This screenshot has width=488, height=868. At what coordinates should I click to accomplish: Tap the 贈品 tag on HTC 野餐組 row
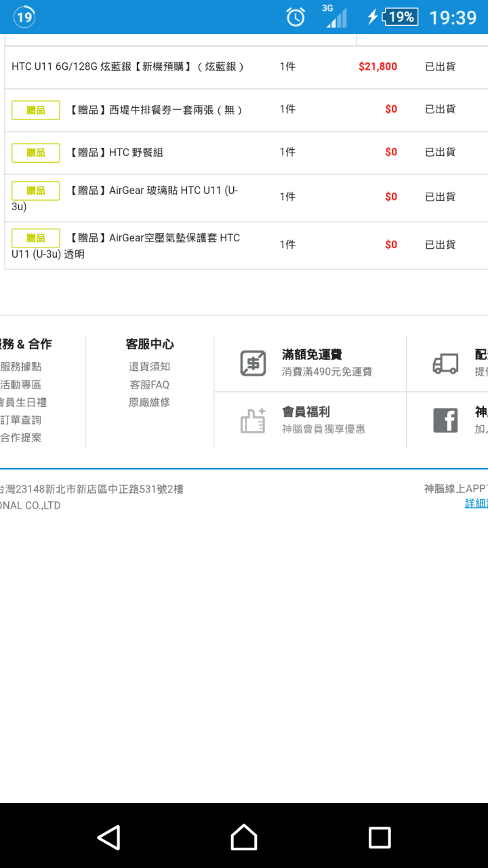tap(35, 153)
